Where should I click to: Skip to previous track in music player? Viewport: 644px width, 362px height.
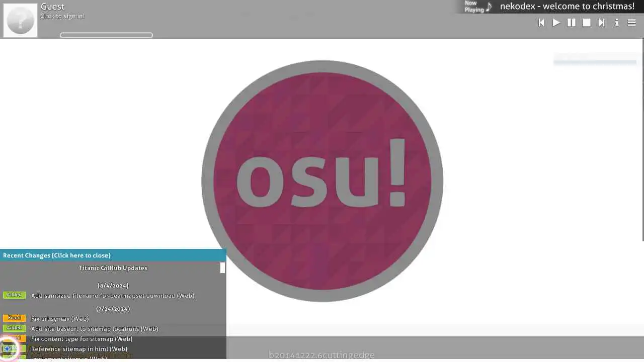(541, 23)
